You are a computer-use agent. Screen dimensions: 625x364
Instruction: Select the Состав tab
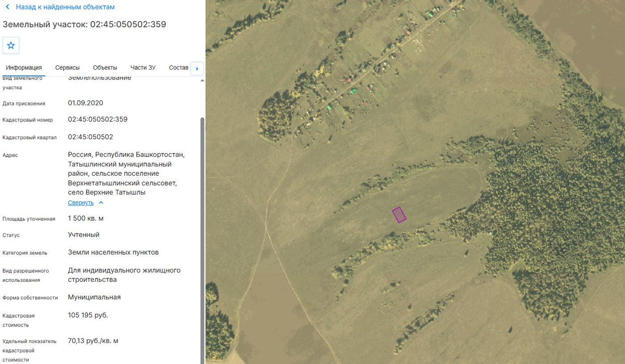[x=179, y=68]
